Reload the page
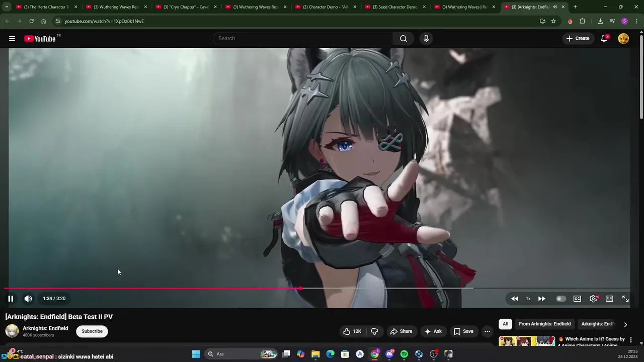 click(x=31, y=21)
